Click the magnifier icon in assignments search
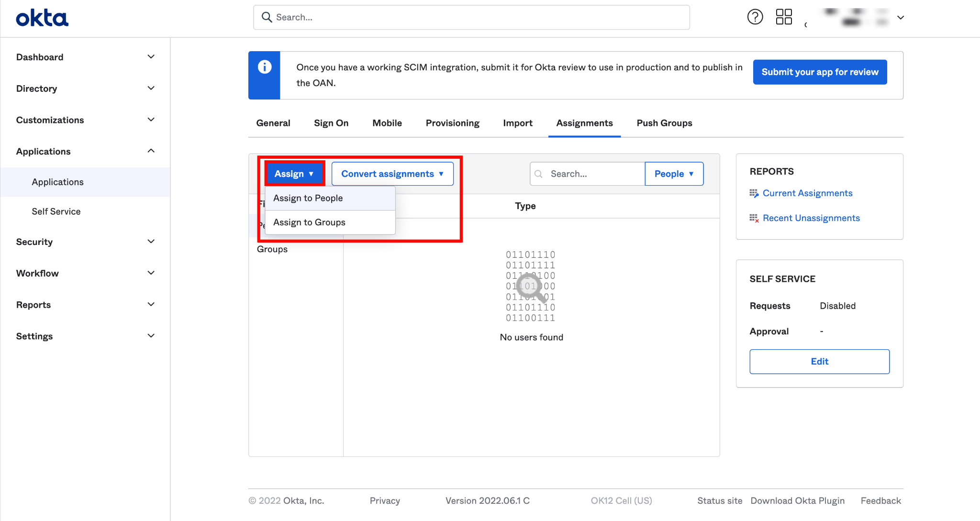 click(539, 174)
